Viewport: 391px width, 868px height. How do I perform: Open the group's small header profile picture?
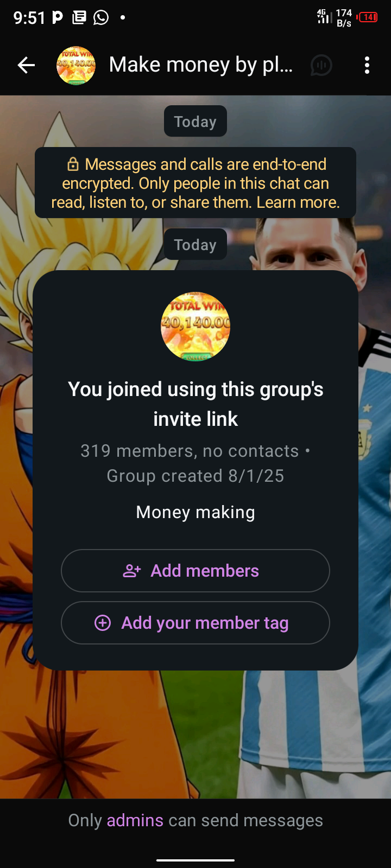(76, 66)
